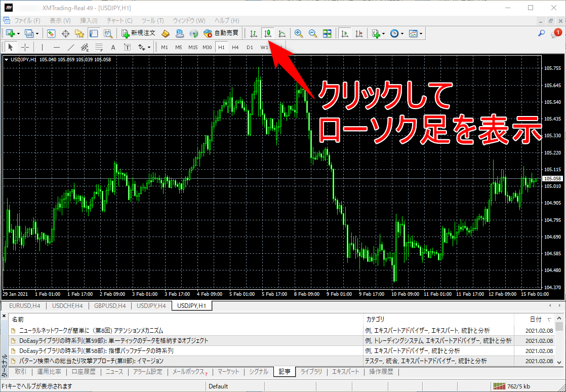
Task: Insert a text object with A tool
Action: pyautogui.click(x=113, y=47)
